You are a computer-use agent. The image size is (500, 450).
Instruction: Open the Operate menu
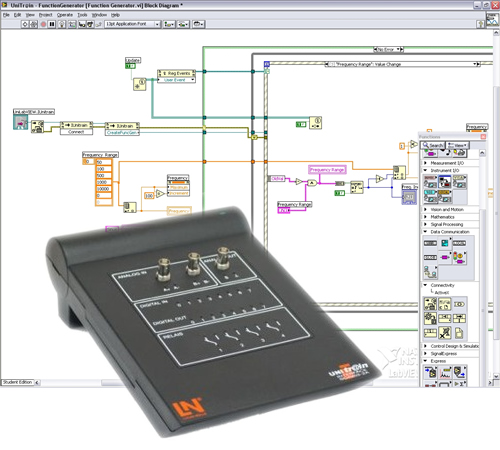(x=65, y=15)
